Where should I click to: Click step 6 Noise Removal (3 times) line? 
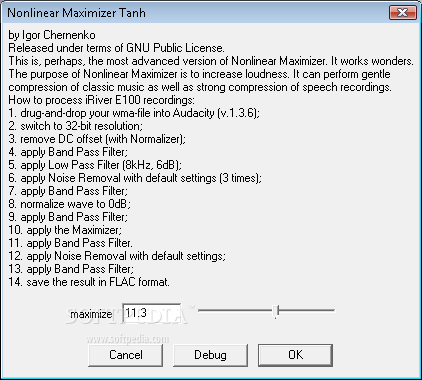click(135, 178)
